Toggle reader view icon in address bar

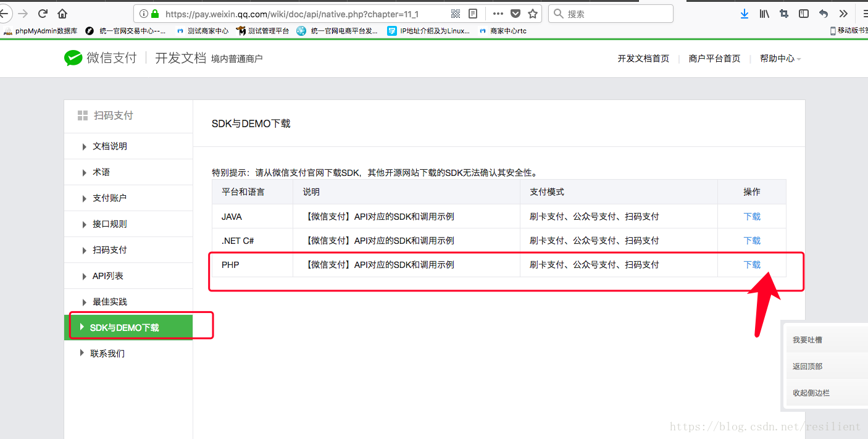tap(473, 14)
